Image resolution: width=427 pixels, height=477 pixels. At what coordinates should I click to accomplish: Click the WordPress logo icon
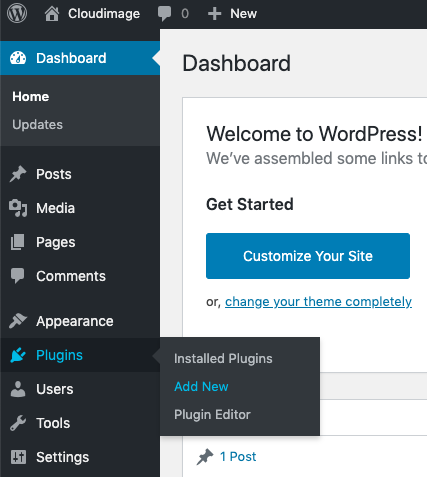coord(17,14)
